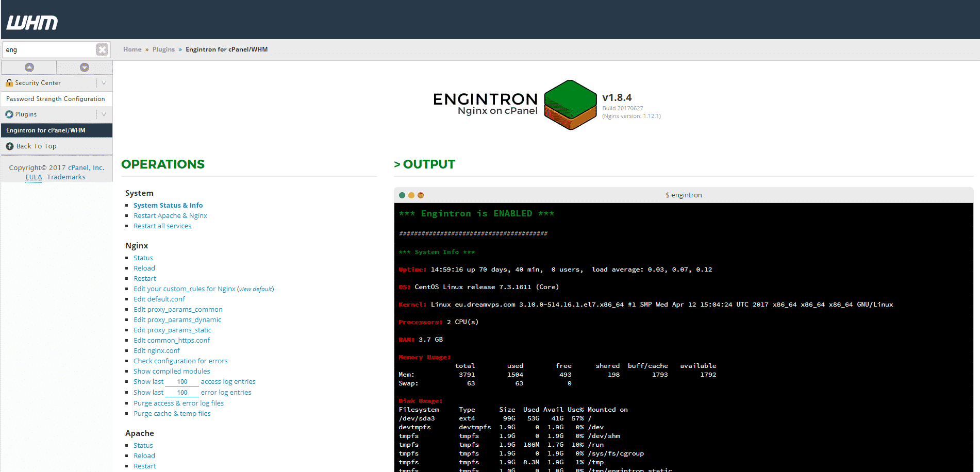This screenshot has width=980, height=472.
Task: Click Restart Apache & Nginx
Action: tap(170, 216)
